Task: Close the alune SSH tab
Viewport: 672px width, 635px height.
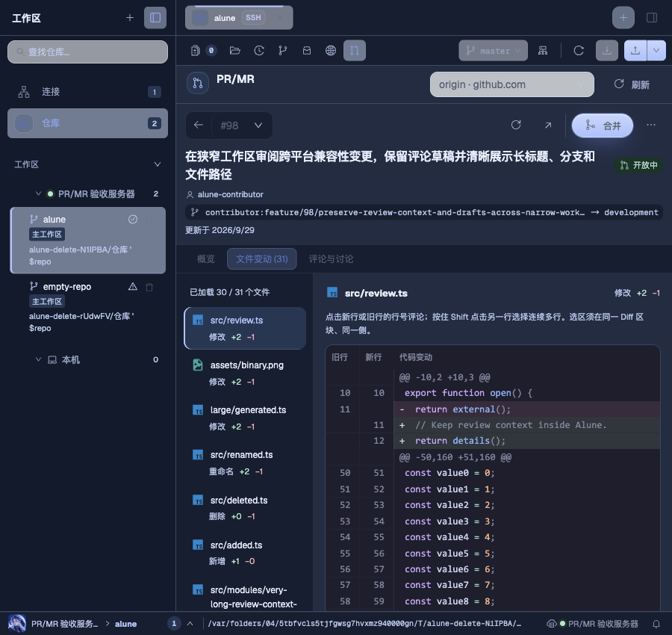Action: (x=280, y=18)
